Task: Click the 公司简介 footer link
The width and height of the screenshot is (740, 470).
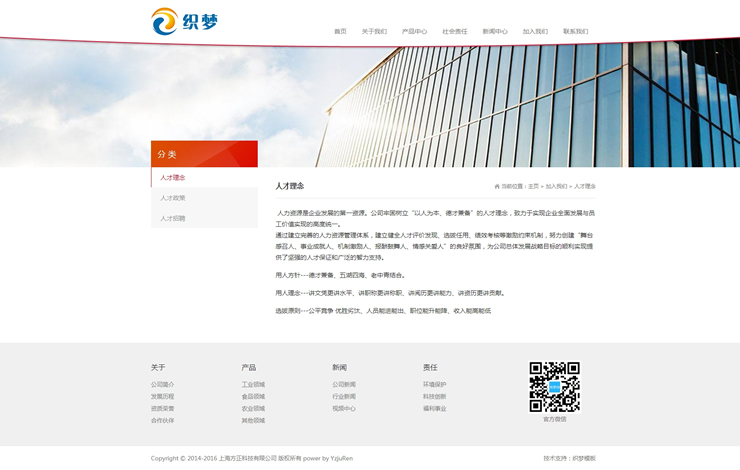Action: pyautogui.click(x=162, y=384)
